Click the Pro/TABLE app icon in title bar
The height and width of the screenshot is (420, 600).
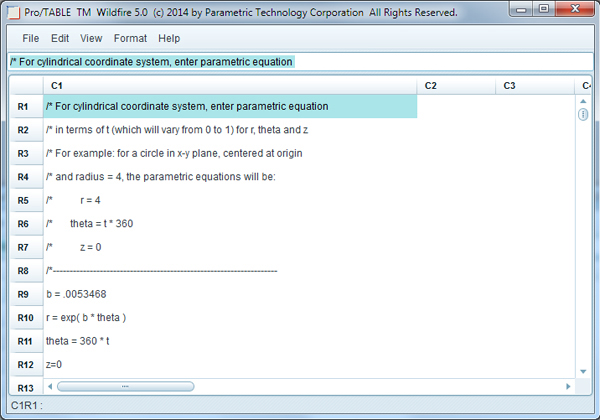(12, 12)
